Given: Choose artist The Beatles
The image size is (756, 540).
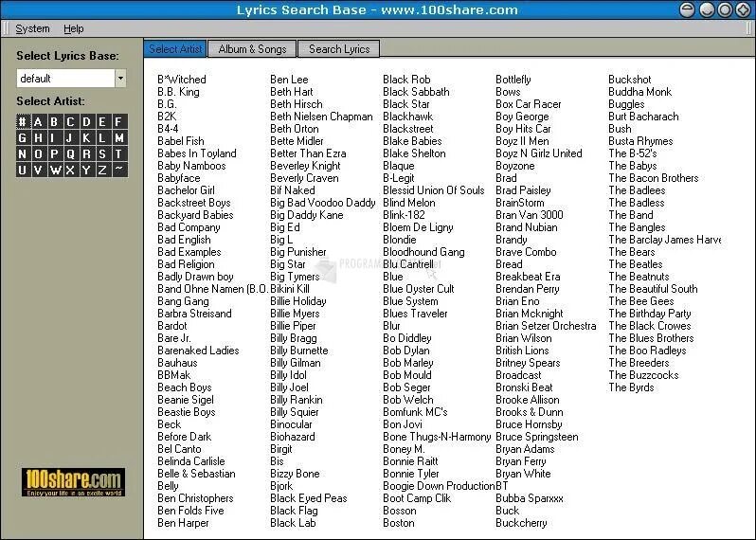Looking at the screenshot, I should pos(636,264).
